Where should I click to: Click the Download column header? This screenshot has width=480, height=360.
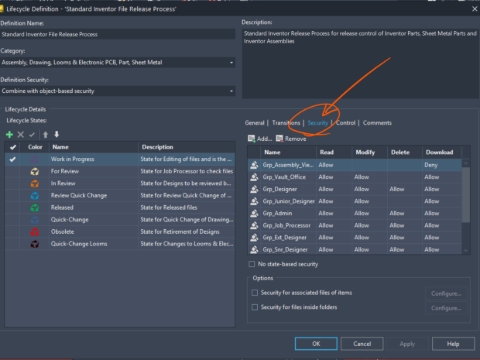[442, 152]
